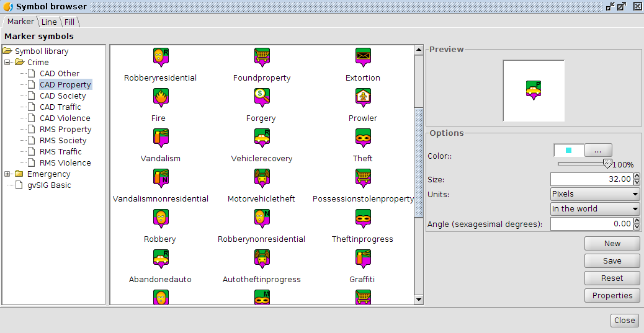
Task: Open the 'In the world' dropdown
Action: tap(595, 209)
